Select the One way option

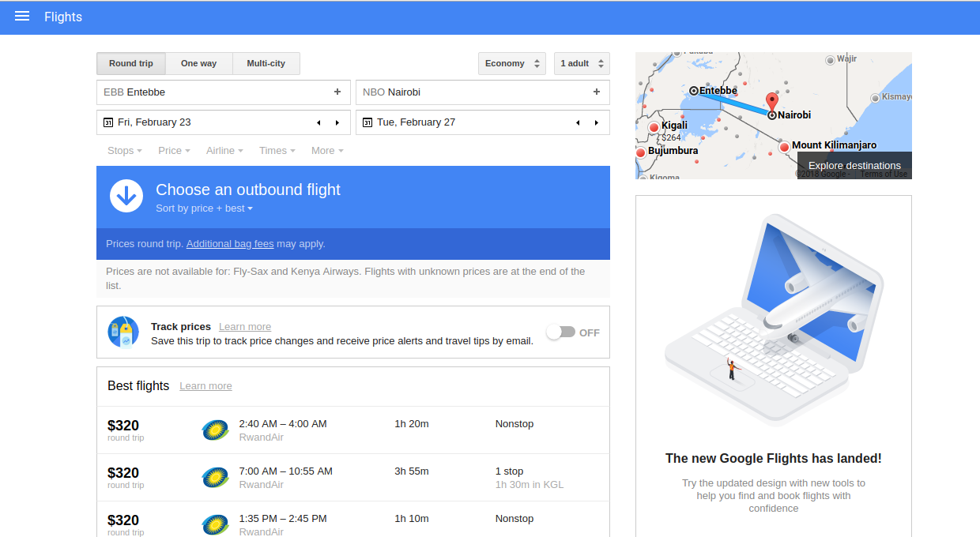pos(198,63)
